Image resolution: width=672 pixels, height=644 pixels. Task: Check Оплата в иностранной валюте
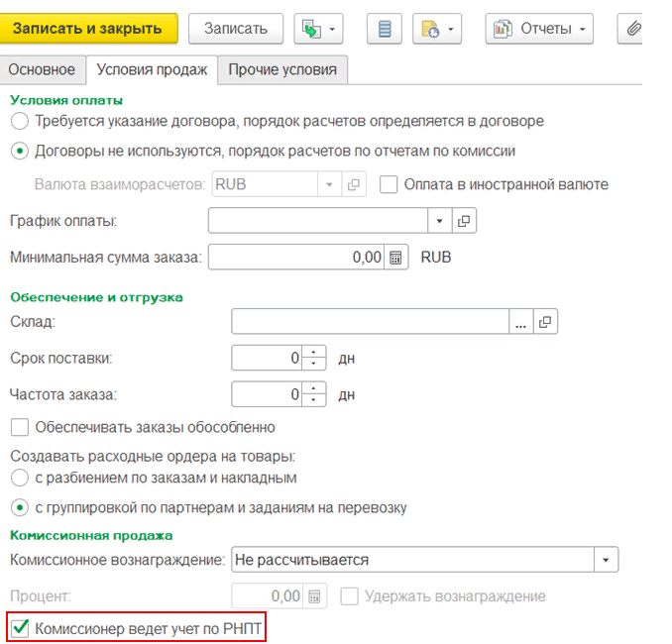pyautogui.click(x=389, y=184)
